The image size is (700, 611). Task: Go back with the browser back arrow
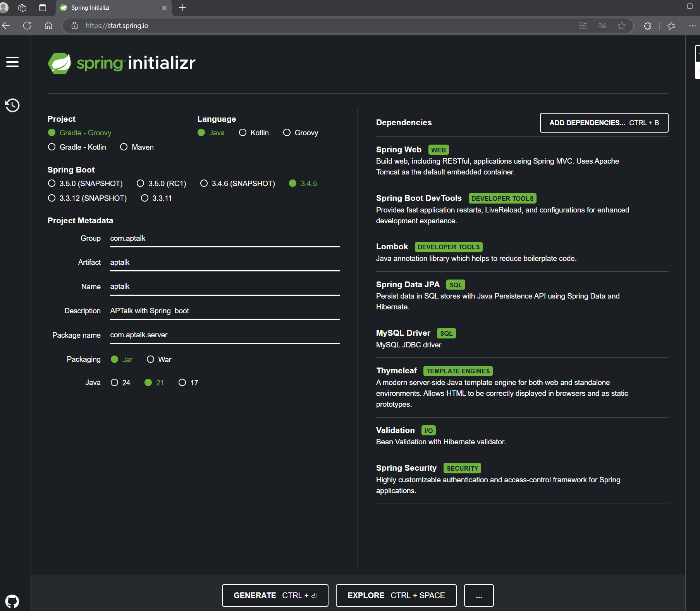click(x=6, y=26)
